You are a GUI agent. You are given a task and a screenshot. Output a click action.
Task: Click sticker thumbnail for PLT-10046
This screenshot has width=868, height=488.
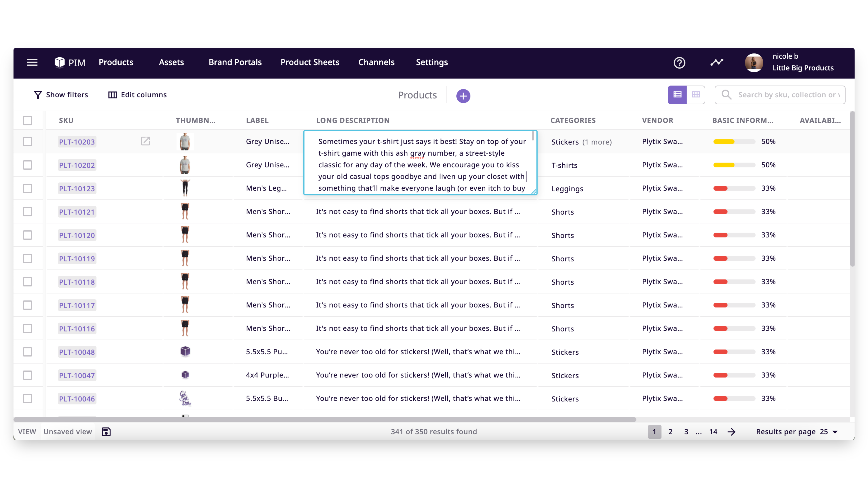[185, 398]
